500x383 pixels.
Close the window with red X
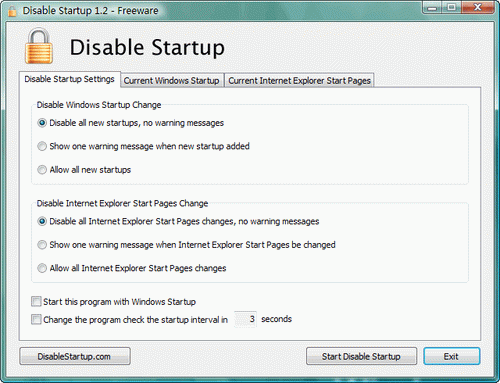pyautogui.click(x=478, y=8)
